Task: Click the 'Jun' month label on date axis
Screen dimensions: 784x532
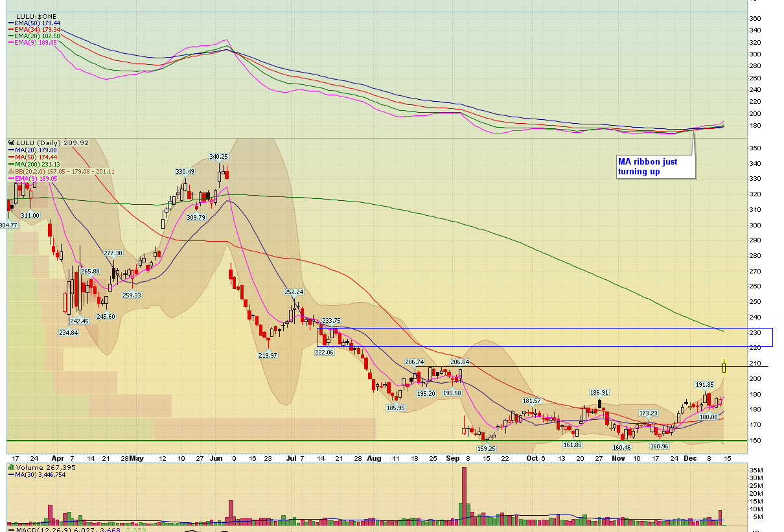Action: tap(216, 458)
